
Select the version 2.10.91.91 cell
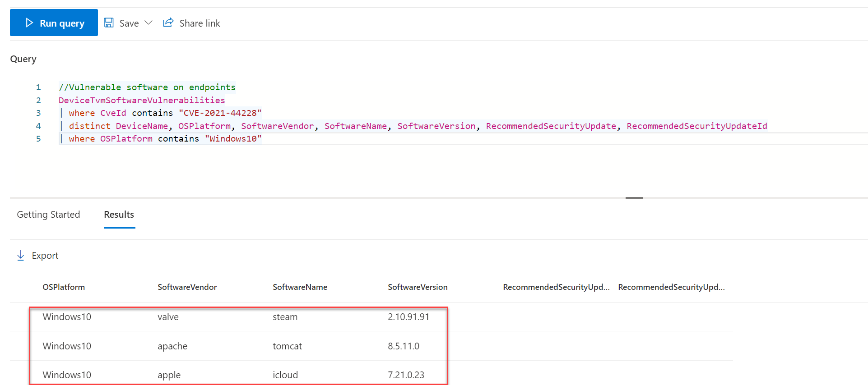408,317
